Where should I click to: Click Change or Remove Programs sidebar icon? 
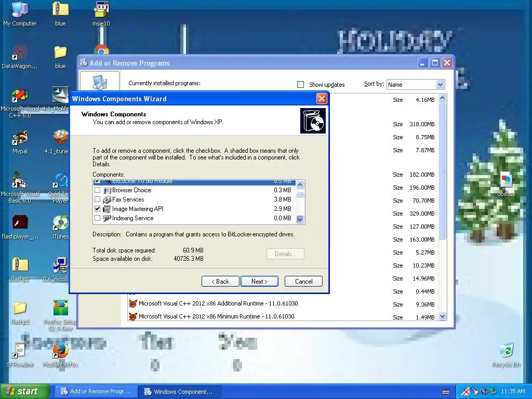[100, 82]
